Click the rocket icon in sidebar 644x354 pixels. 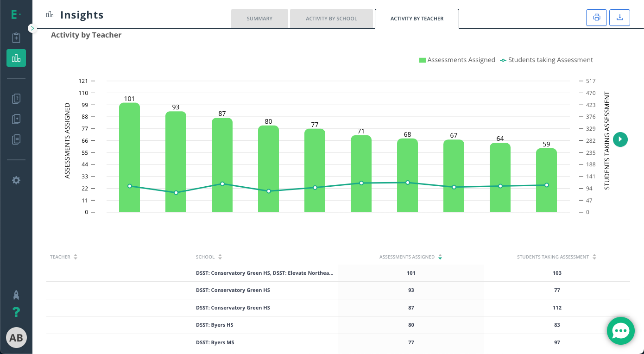click(x=16, y=295)
